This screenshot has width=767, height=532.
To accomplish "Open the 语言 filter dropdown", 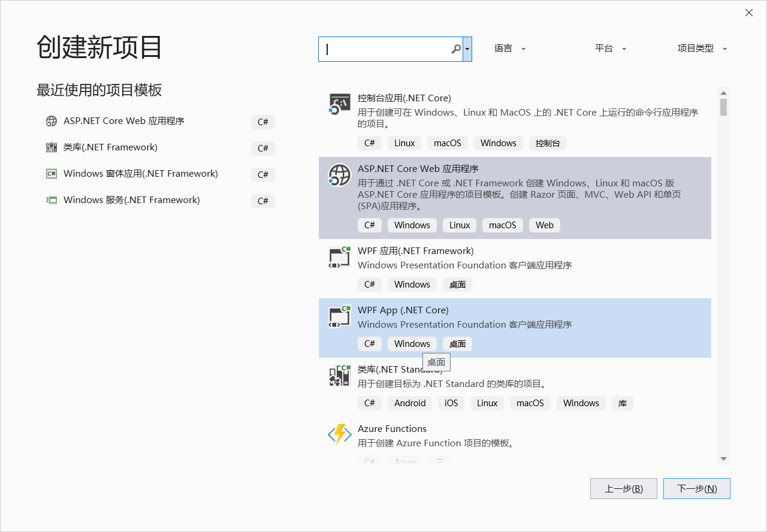I will (x=509, y=49).
